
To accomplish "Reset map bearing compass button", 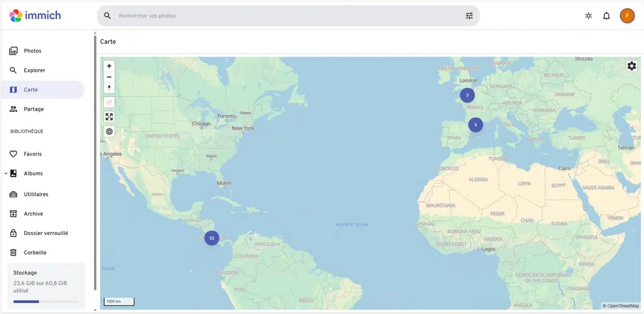I will tap(109, 87).
